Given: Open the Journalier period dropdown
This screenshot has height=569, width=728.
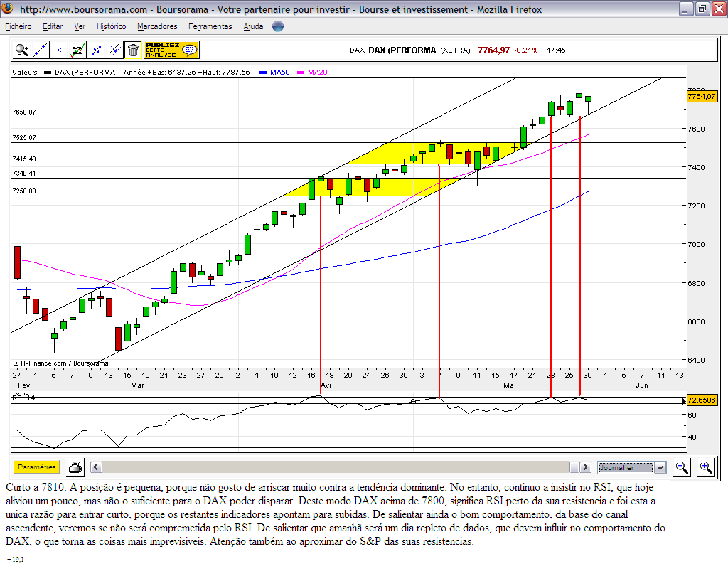Looking at the screenshot, I should (632, 467).
